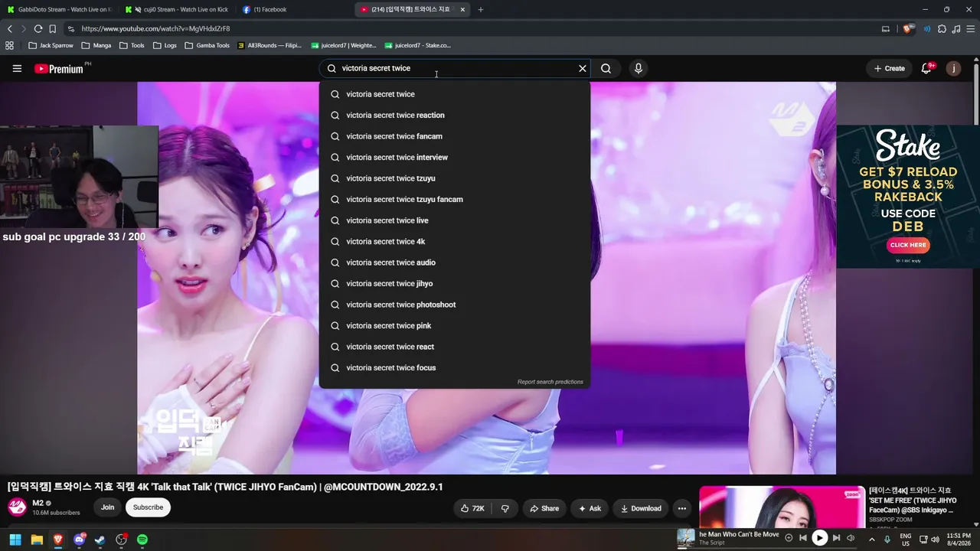Choose suggestion 'victoria secret twice photoshoot'

click(x=455, y=305)
